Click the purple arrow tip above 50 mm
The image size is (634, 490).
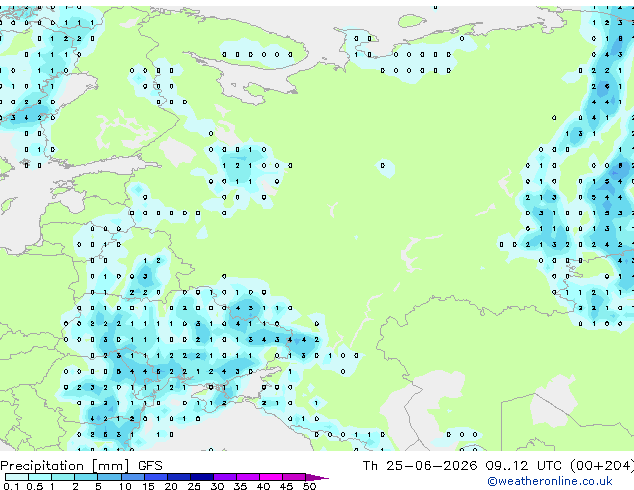coord(317,477)
